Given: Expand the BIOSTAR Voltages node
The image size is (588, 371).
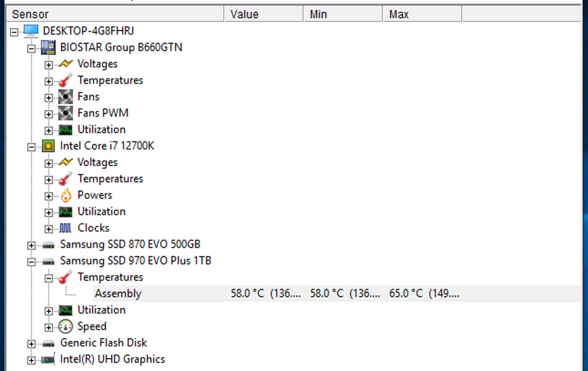Looking at the screenshot, I should [48, 65].
